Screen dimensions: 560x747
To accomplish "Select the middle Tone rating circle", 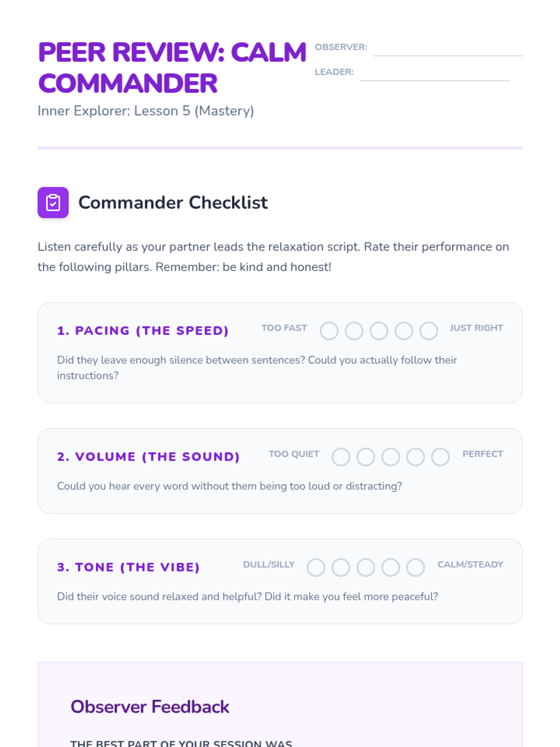I will [365, 567].
